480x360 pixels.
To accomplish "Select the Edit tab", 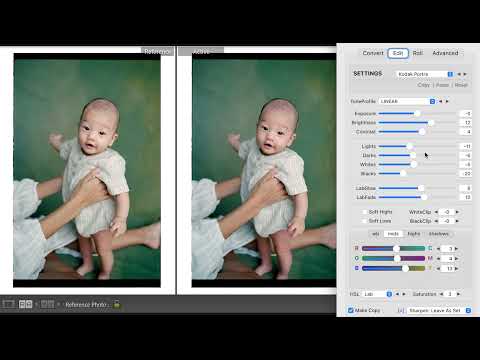I will (x=398, y=53).
